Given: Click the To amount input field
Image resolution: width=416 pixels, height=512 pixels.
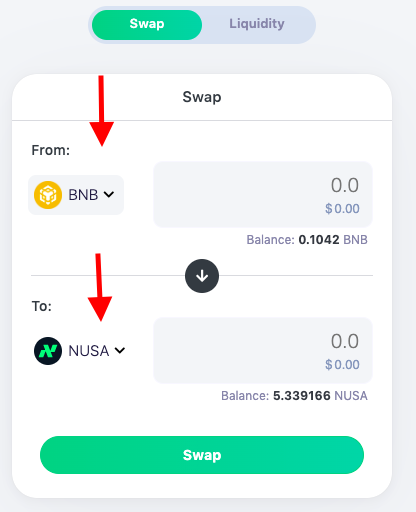Looking at the screenshot, I should [263, 350].
